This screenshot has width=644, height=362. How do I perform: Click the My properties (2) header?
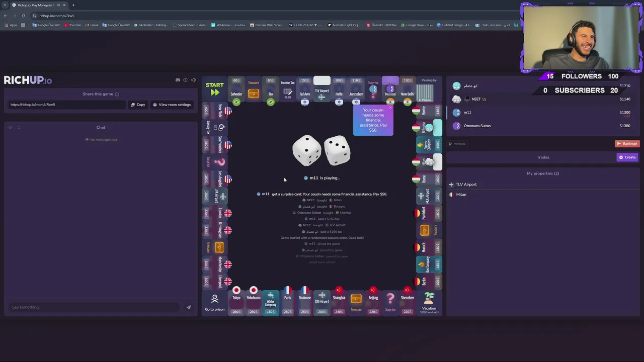pyautogui.click(x=543, y=173)
